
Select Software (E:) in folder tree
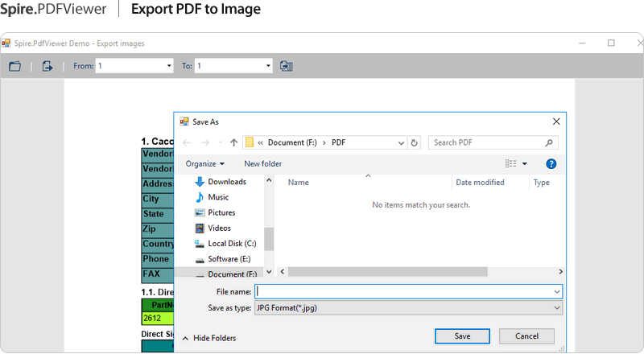[223, 259]
